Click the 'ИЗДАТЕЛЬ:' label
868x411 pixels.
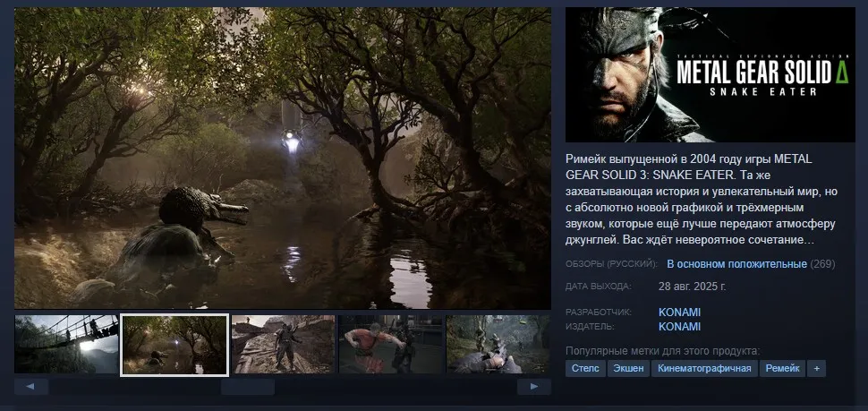coord(590,327)
